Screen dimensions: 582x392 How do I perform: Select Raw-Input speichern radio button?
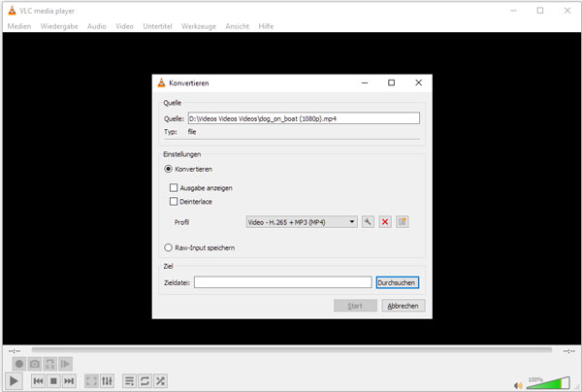point(168,247)
